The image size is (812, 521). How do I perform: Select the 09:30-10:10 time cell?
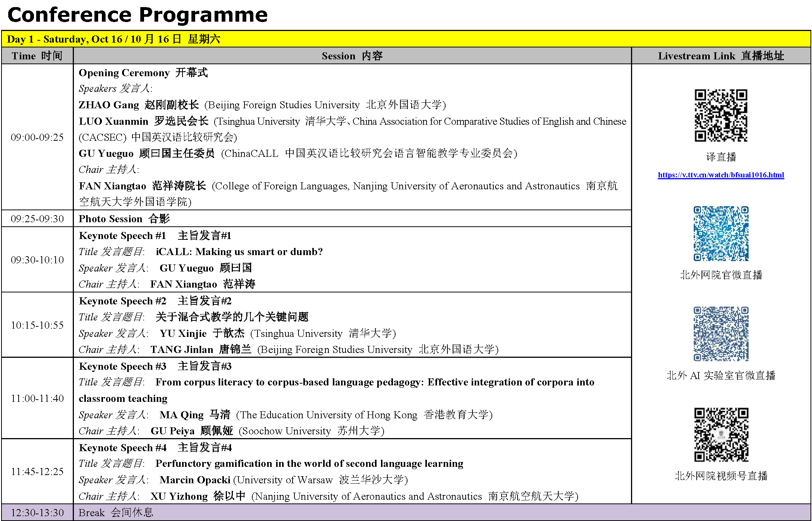click(x=37, y=260)
